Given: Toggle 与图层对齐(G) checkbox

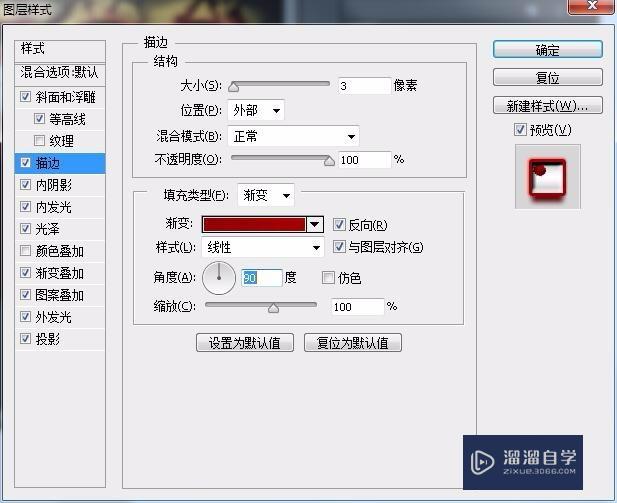Looking at the screenshot, I should (339, 247).
